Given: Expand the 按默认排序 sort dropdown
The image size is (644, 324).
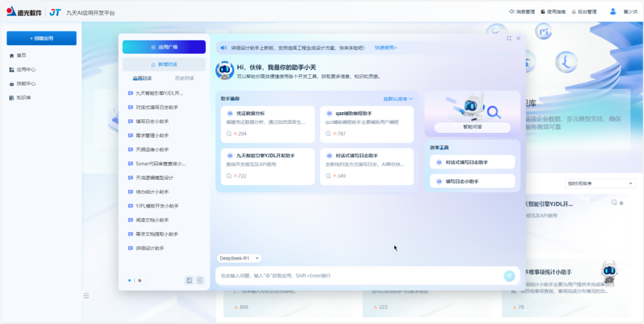Looking at the screenshot, I should point(398,99).
